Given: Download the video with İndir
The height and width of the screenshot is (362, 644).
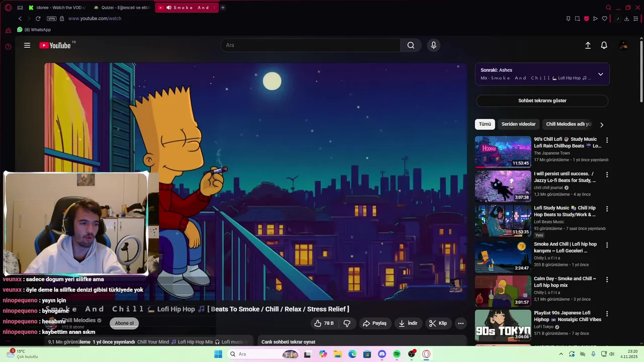Looking at the screenshot, I should 408,323.
